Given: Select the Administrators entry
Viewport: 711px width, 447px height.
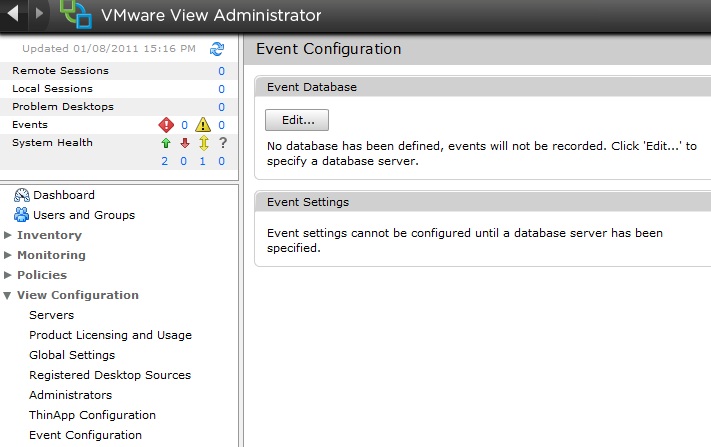Looking at the screenshot, I should (x=70, y=395).
